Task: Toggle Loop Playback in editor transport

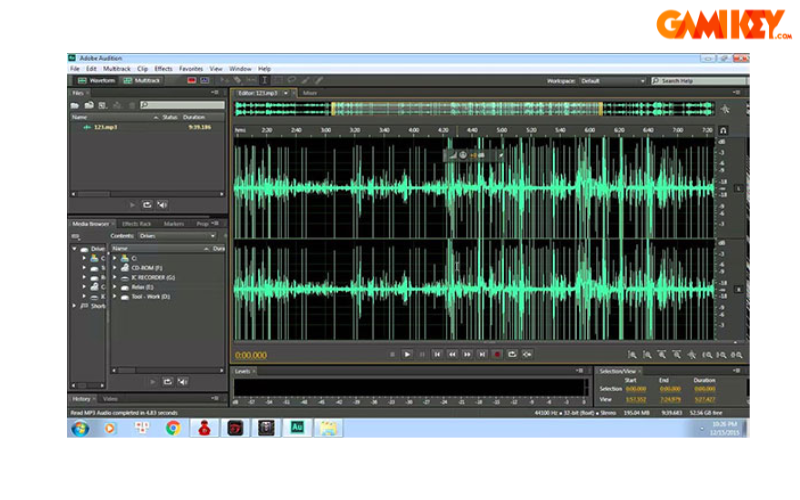Action: (512, 354)
